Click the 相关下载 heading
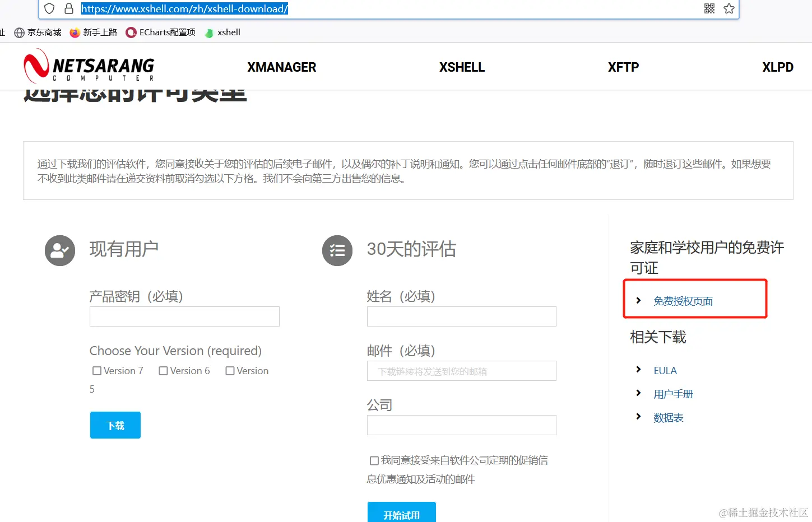The image size is (812, 522). (x=658, y=337)
